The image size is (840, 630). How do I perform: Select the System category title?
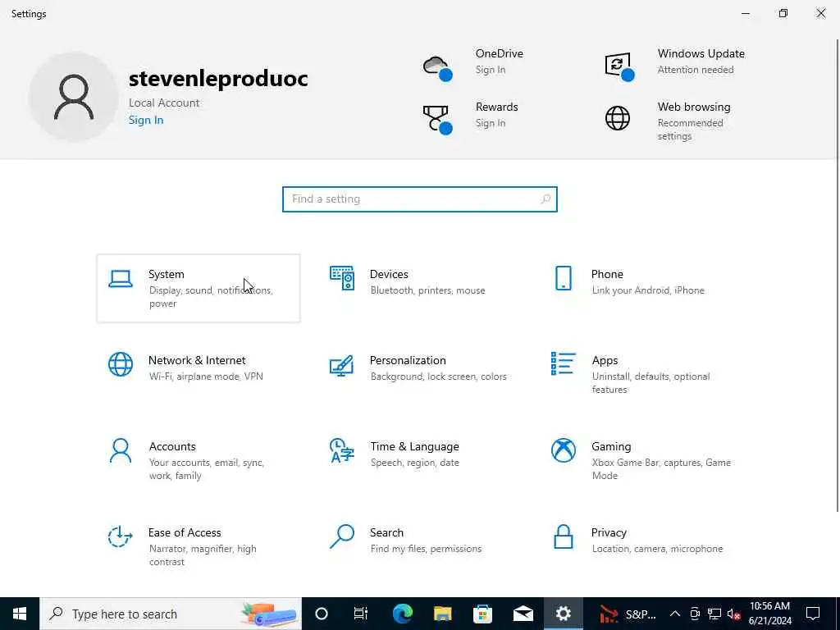[x=166, y=274]
